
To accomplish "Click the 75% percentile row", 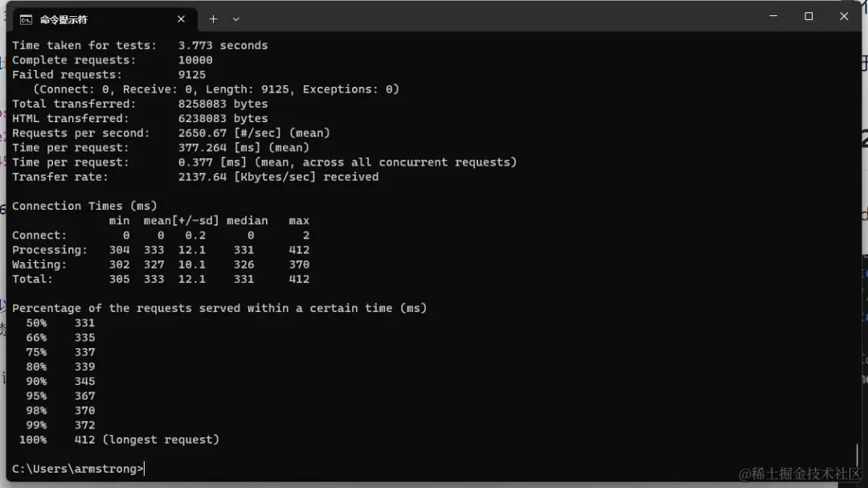I will pyautogui.click(x=60, y=352).
